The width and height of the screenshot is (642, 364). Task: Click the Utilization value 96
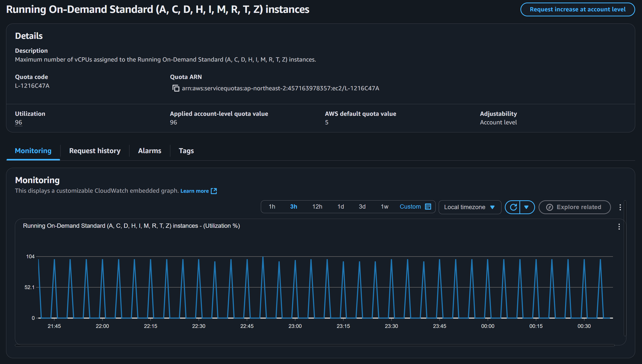(x=18, y=122)
